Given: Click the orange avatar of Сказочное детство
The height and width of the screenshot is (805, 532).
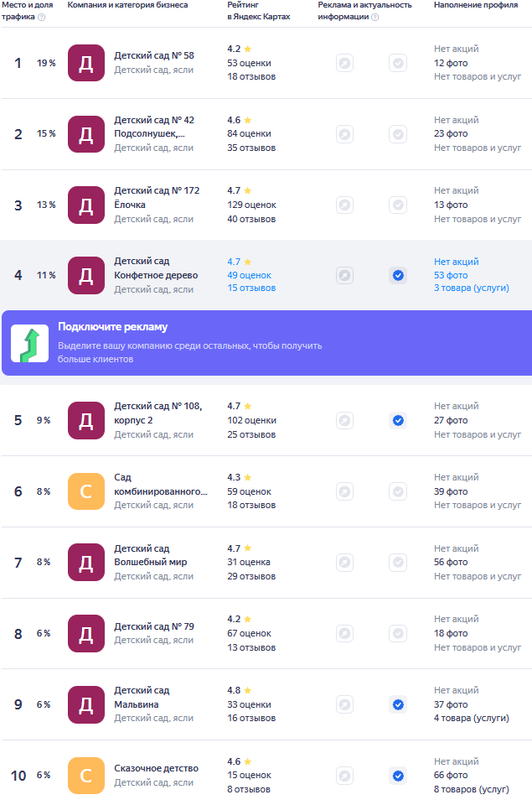Looking at the screenshot, I should tap(86, 775).
